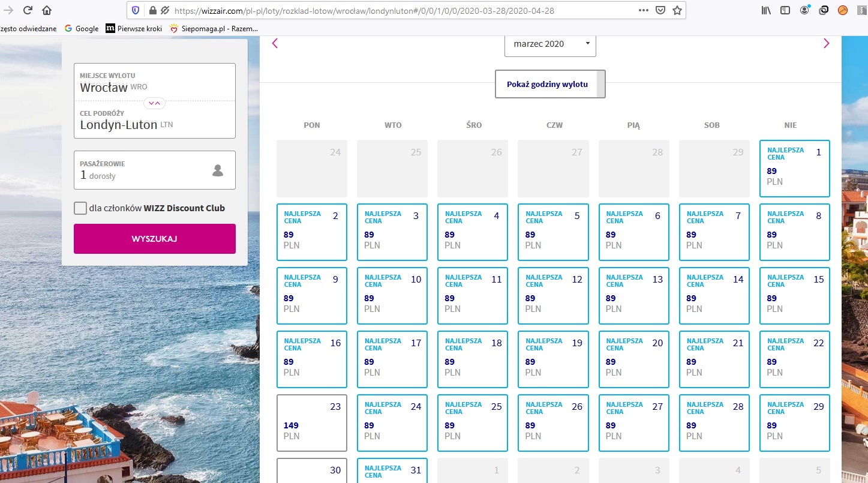Select the March 30 date cell
Screen dimensions: 868x483
coord(312,470)
